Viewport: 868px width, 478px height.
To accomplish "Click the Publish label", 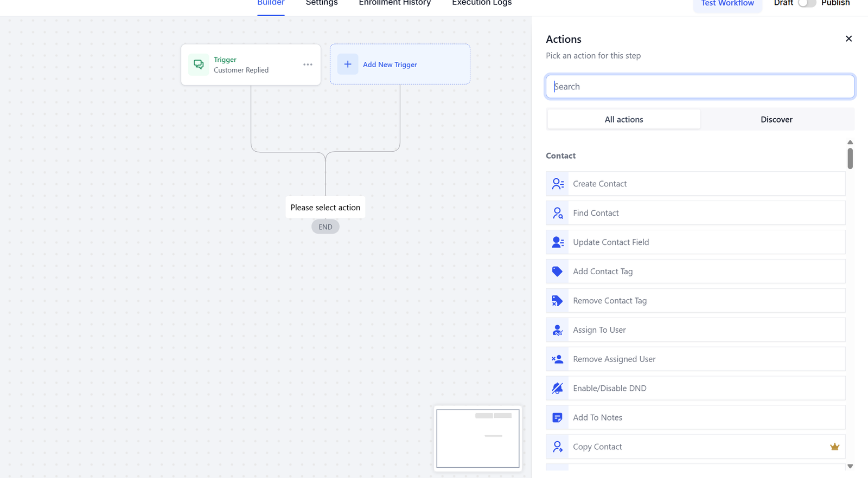I will click(x=835, y=3).
